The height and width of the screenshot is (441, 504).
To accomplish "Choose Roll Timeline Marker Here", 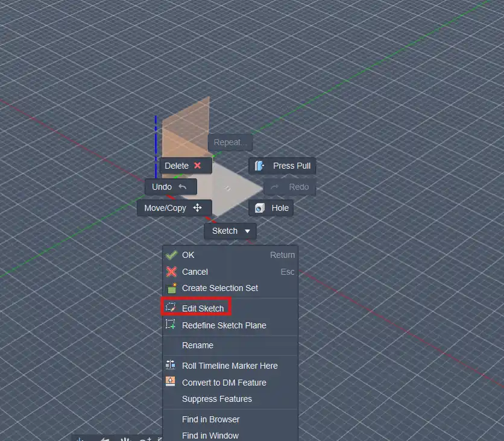I will pos(230,366).
